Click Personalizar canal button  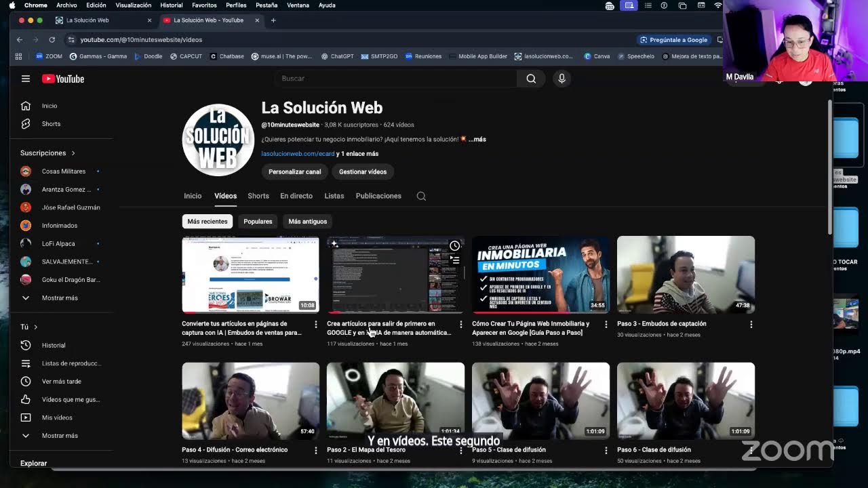294,171
